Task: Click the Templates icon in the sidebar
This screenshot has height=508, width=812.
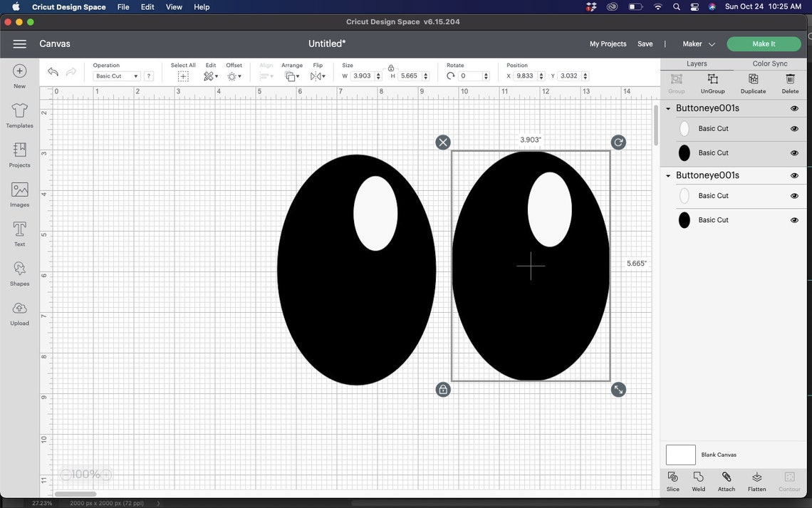Action: pyautogui.click(x=19, y=114)
